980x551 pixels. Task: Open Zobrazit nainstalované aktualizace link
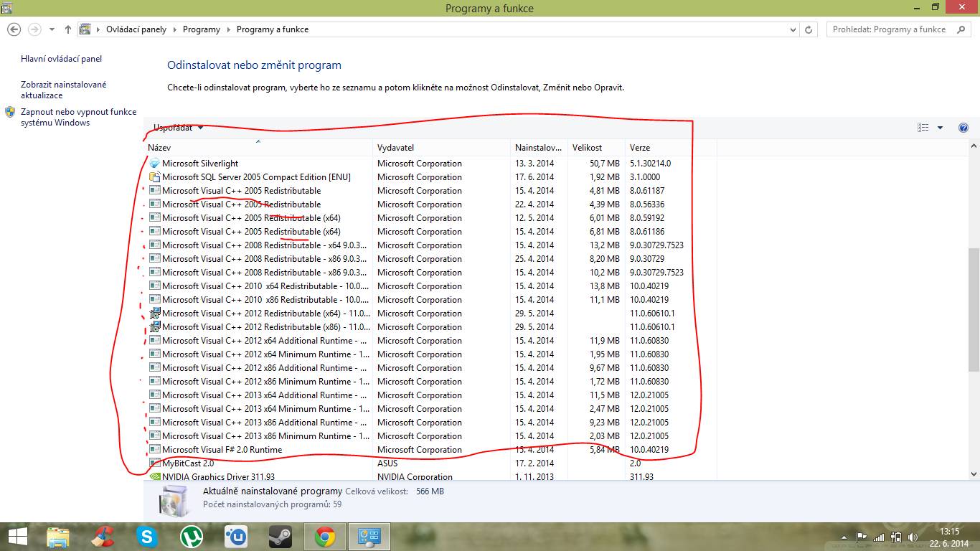coord(64,90)
